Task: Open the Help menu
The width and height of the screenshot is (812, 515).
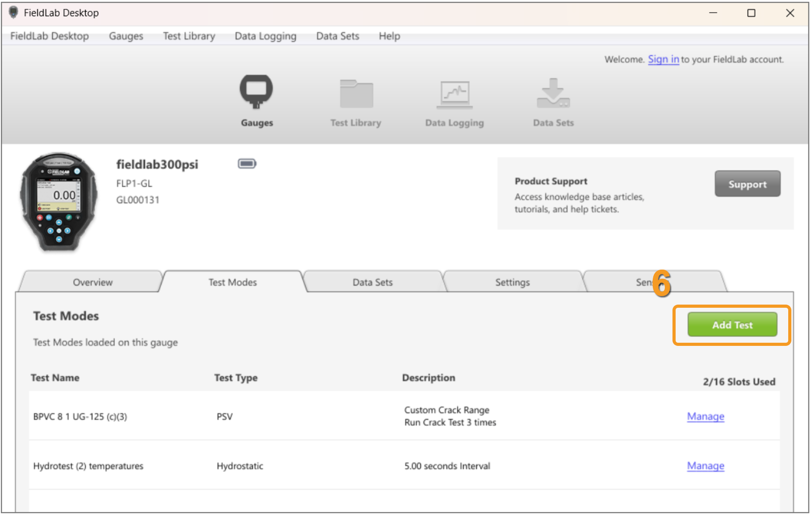Action: click(389, 36)
